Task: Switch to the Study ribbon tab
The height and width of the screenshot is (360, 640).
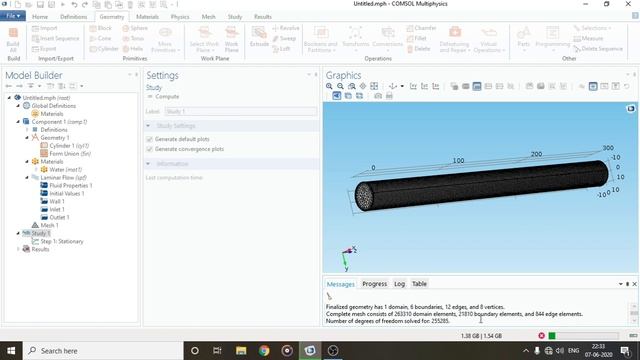Action: click(235, 17)
